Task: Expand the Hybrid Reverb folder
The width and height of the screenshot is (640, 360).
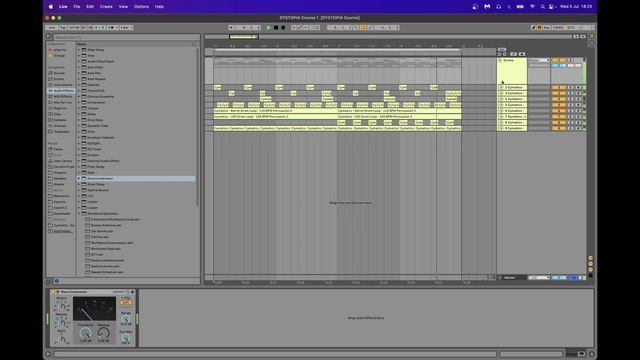Action: click(79, 190)
